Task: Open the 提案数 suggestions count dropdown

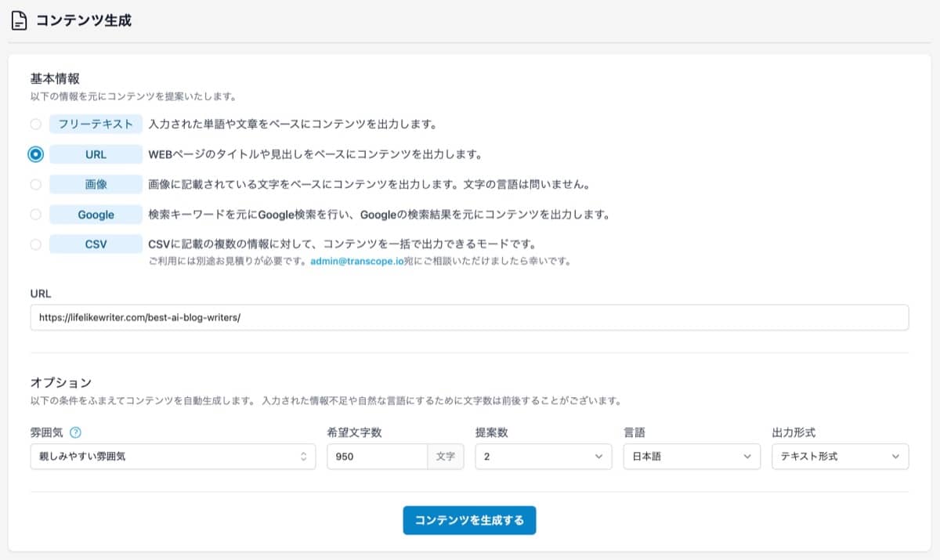Action: [543, 457]
